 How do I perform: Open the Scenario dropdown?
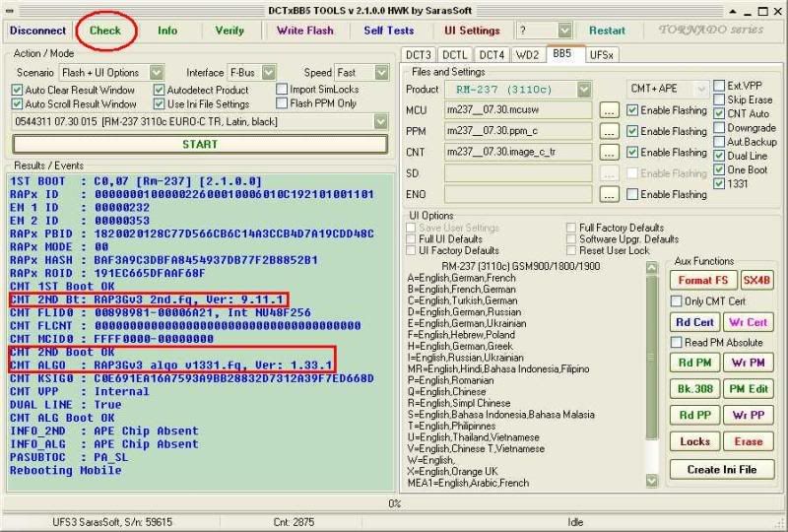point(157,73)
